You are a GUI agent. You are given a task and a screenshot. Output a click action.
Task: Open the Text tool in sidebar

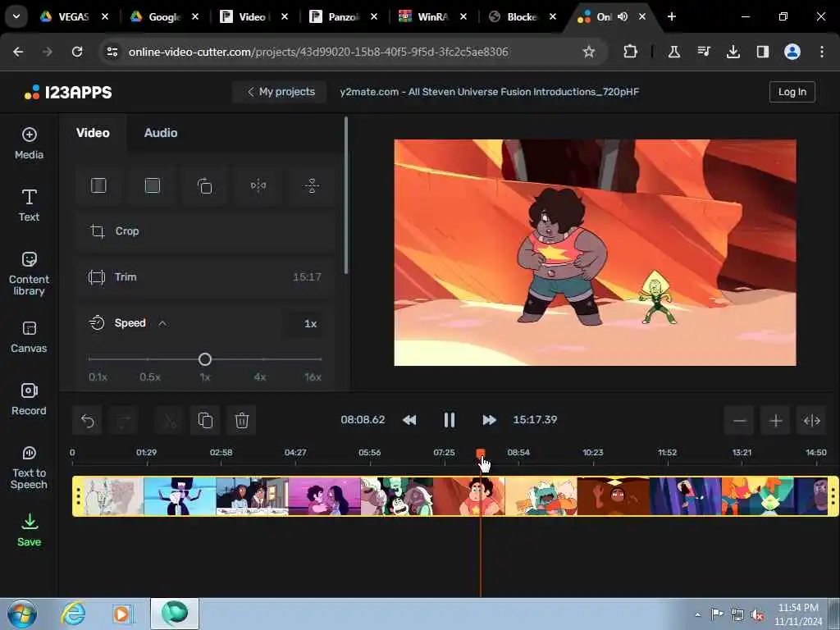coord(29,205)
